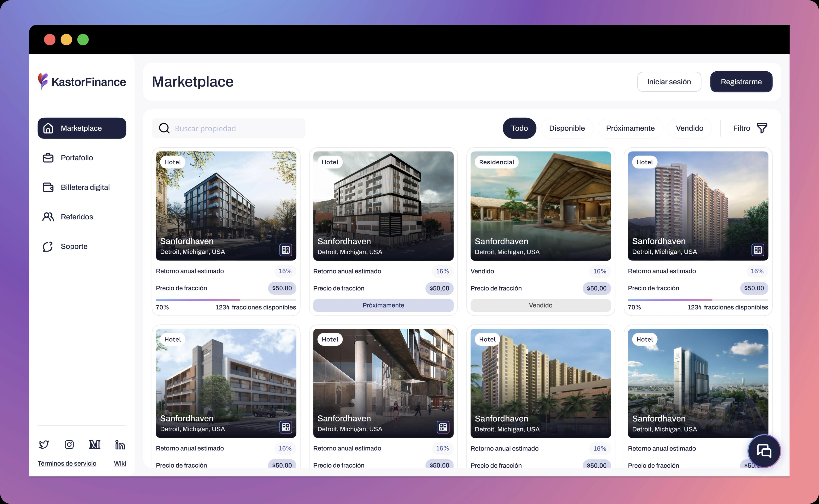Viewport: 819px width, 504px height.
Task: Open Términos de servicio link
Action: [67, 463]
